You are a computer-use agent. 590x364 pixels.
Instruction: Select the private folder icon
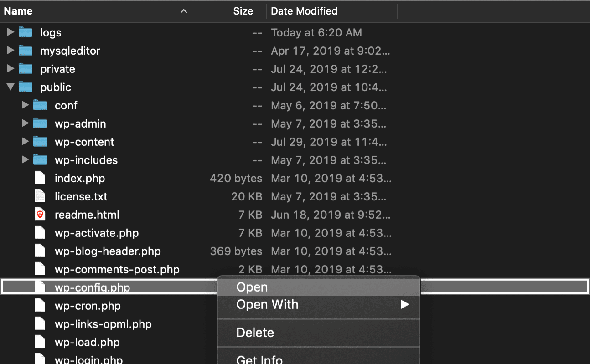click(26, 68)
